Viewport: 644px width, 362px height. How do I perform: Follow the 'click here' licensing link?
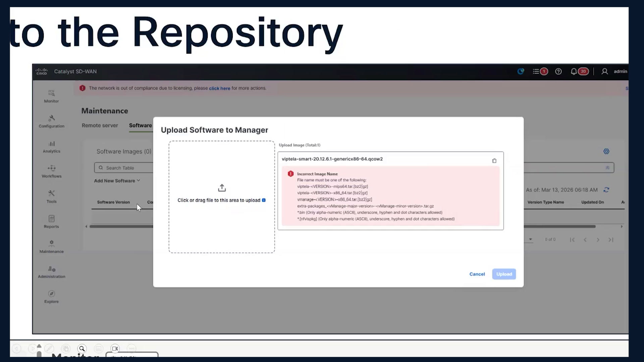click(219, 88)
